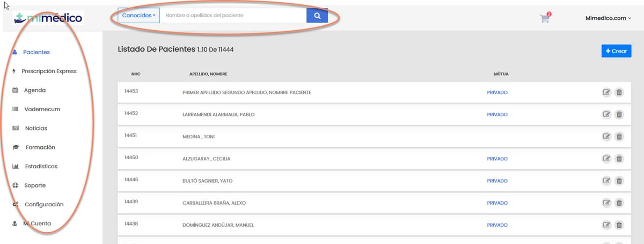Click edit icon for patient 14453
Image resolution: width=644 pixels, height=244 pixels.
click(606, 92)
